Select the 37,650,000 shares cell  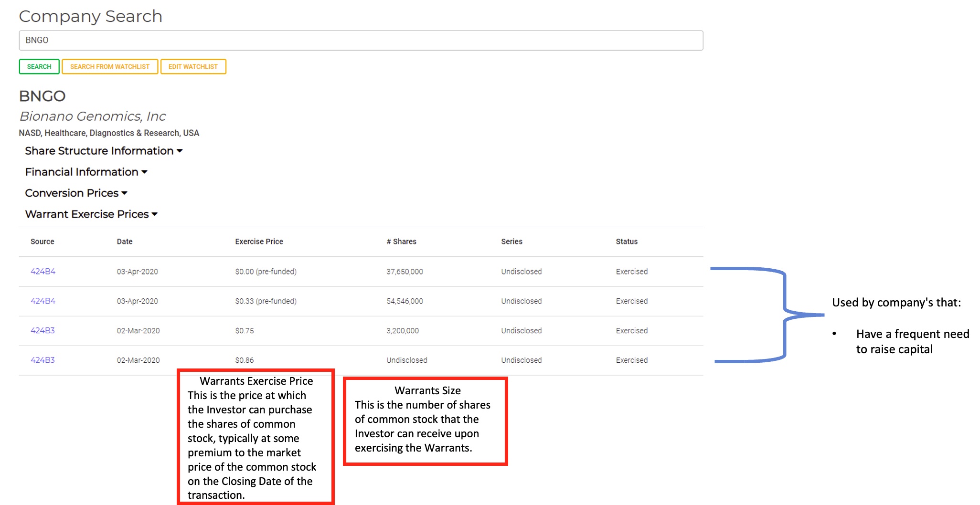(x=405, y=272)
